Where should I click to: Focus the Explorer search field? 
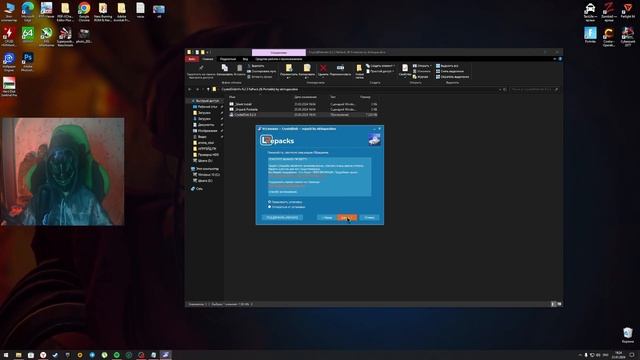(x=534, y=89)
